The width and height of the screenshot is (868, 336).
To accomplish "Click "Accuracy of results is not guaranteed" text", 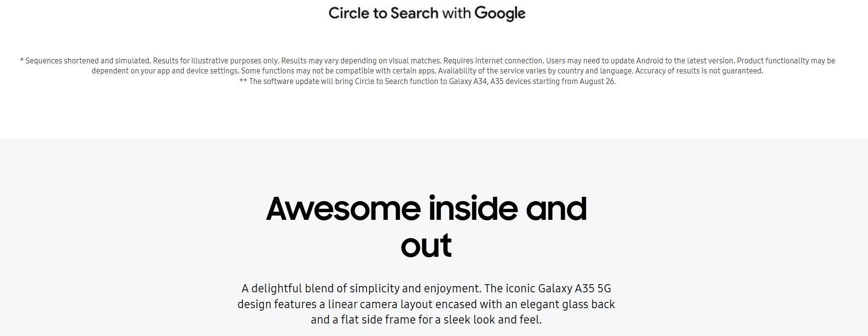I will (699, 71).
